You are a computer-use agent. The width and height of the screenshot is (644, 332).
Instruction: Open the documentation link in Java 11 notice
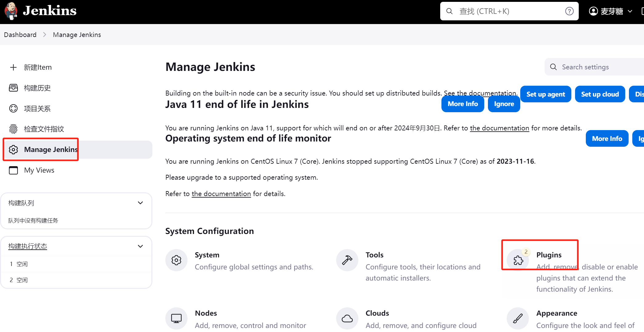pyautogui.click(x=499, y=128)
